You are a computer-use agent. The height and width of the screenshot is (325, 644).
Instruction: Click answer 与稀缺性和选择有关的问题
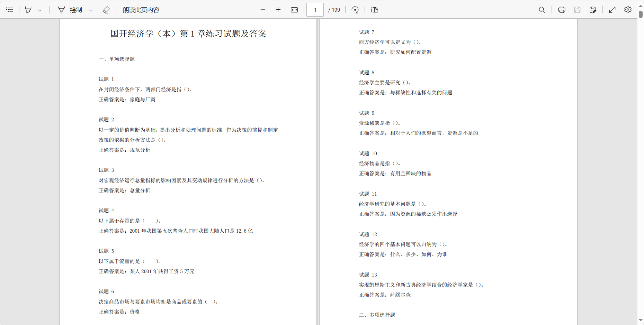421,93
